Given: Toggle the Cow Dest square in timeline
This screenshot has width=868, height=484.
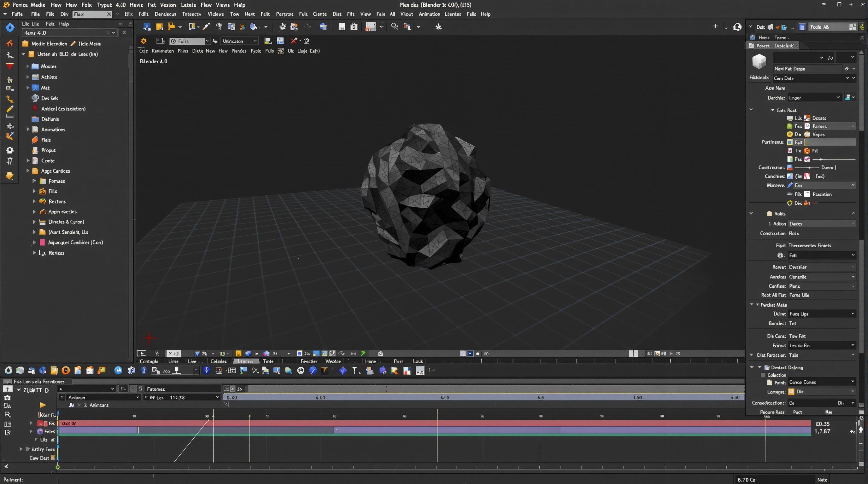Looking at the screenshot, I should tap(53, 458).
